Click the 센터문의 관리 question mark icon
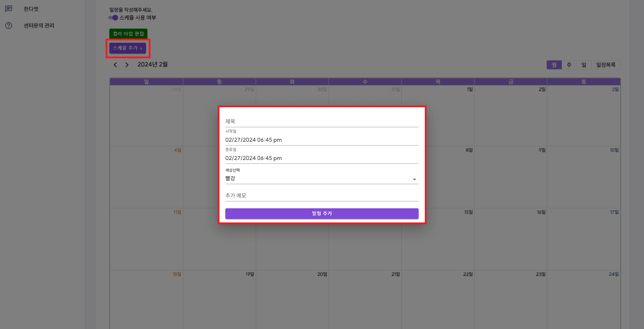This screenshot has width=644, height=329. (9, 26)
